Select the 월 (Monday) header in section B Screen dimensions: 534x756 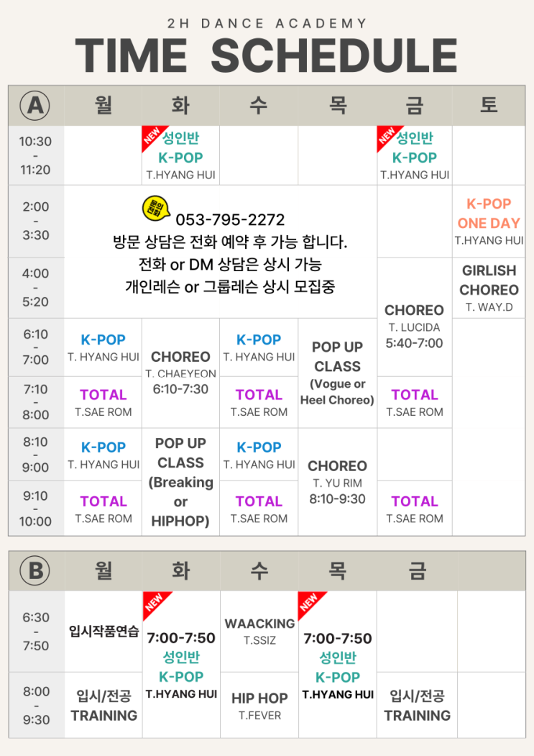pyautogui.click(x=103, y=571)
